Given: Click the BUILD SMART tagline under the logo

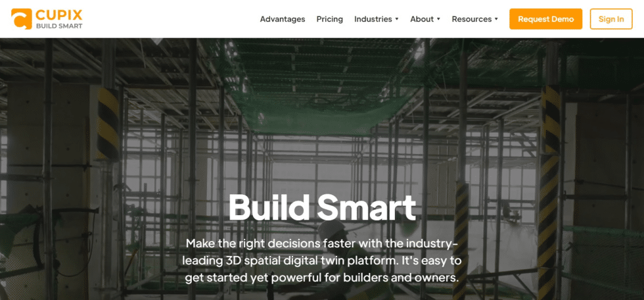Looking at the screenshot, I should coord(59,26).
